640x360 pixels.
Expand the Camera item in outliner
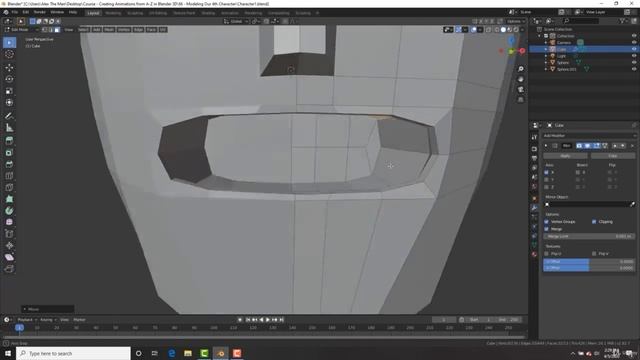(546, 42)
